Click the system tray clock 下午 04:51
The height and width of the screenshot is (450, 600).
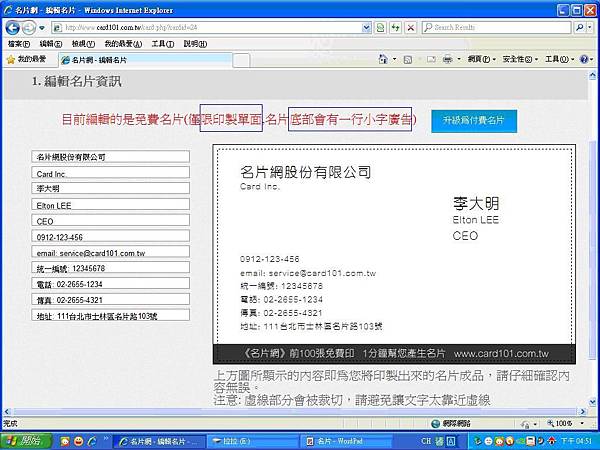click(576, 441)
